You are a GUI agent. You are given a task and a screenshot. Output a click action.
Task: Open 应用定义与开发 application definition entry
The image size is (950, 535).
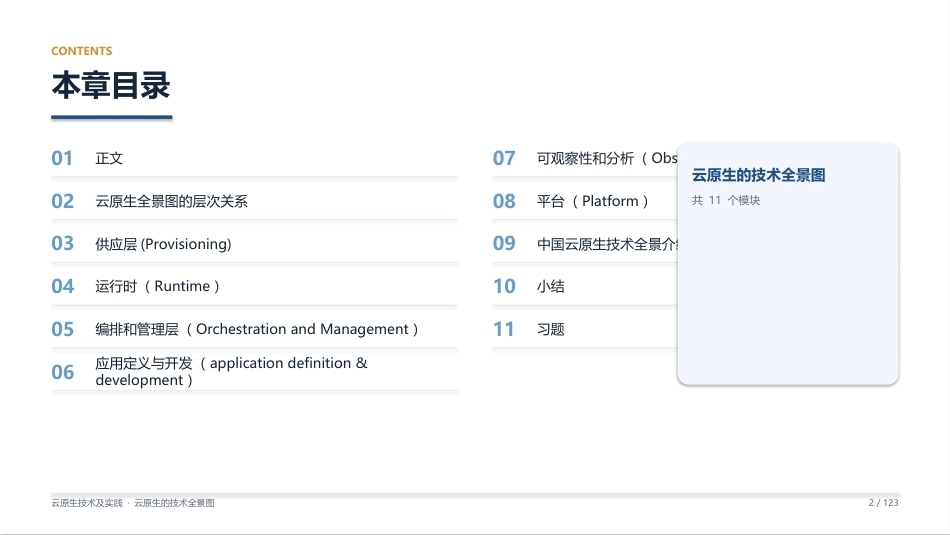(231, 371)
